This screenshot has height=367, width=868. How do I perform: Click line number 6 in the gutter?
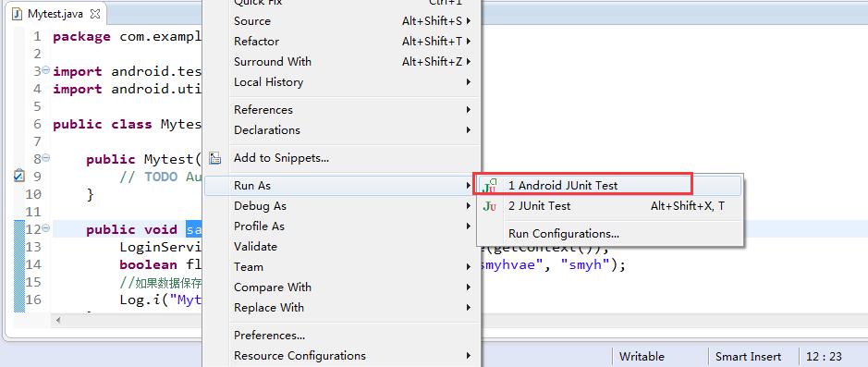37,124
